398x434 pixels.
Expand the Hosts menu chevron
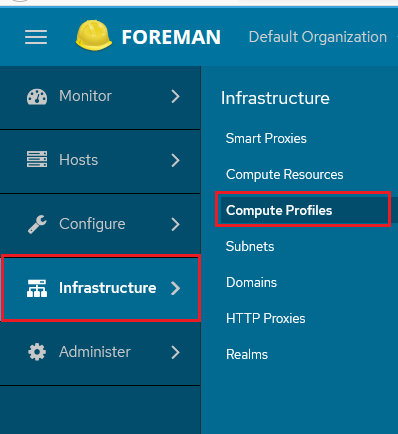(x=175, y=160)
